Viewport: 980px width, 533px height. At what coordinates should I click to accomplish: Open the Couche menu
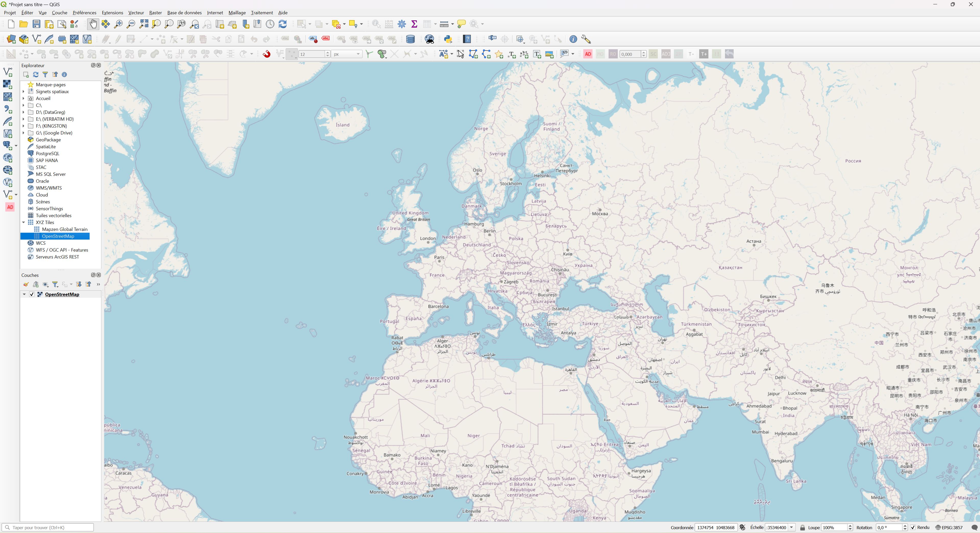click(x=59, y=13)
